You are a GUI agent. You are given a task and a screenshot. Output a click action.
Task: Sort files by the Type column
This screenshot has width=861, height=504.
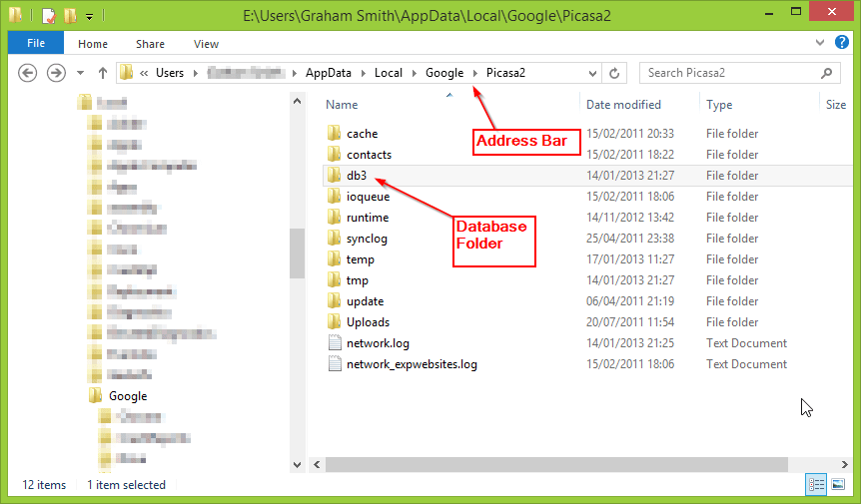click(719, 105)
